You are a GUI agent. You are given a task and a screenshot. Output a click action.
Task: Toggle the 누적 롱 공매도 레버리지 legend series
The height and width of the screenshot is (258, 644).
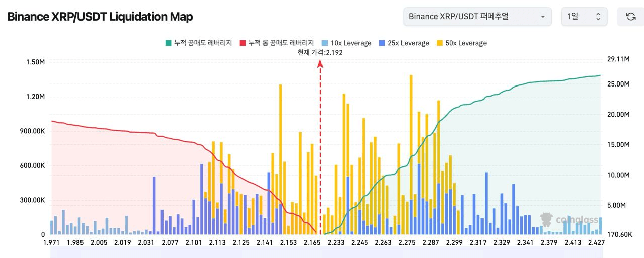click(277, 43)
